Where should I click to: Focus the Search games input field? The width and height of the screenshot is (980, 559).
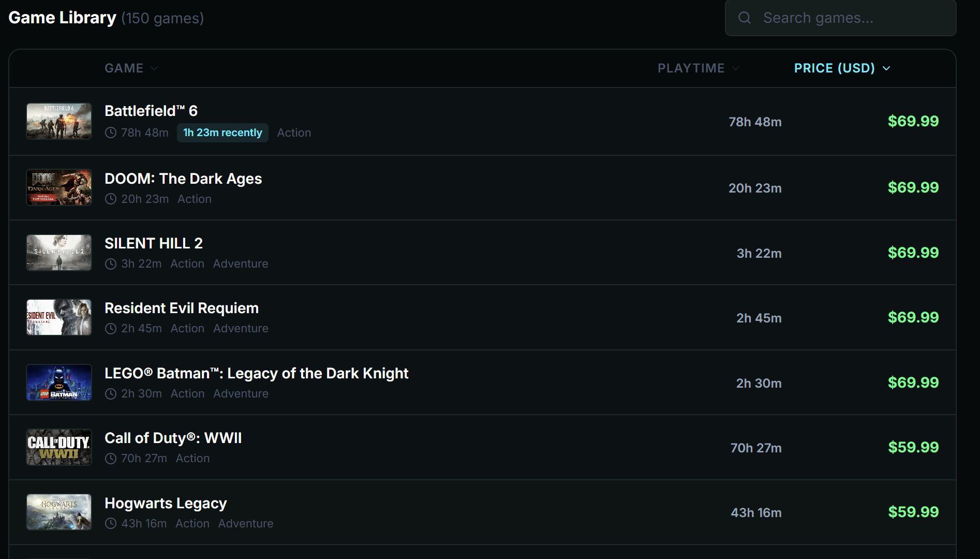pyautogui.click(x=840, y=18)
